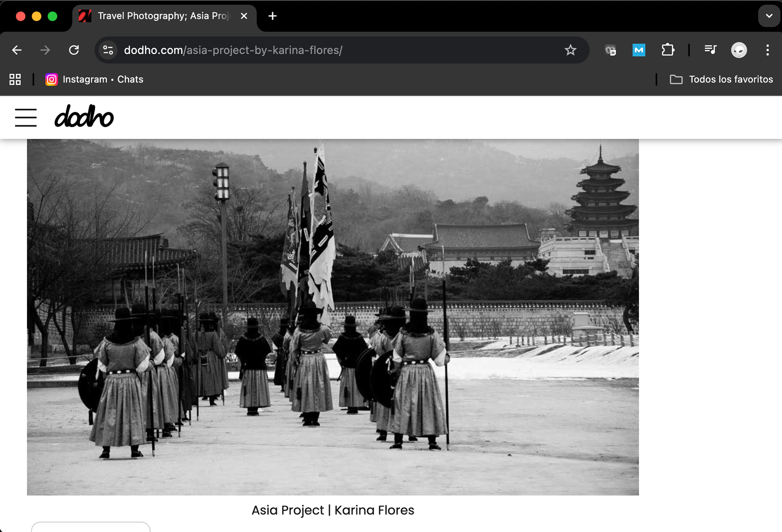The height and width of the screenshot is (532, 782).
Task: Go back to previous page
Action: [x=17, y=50]
